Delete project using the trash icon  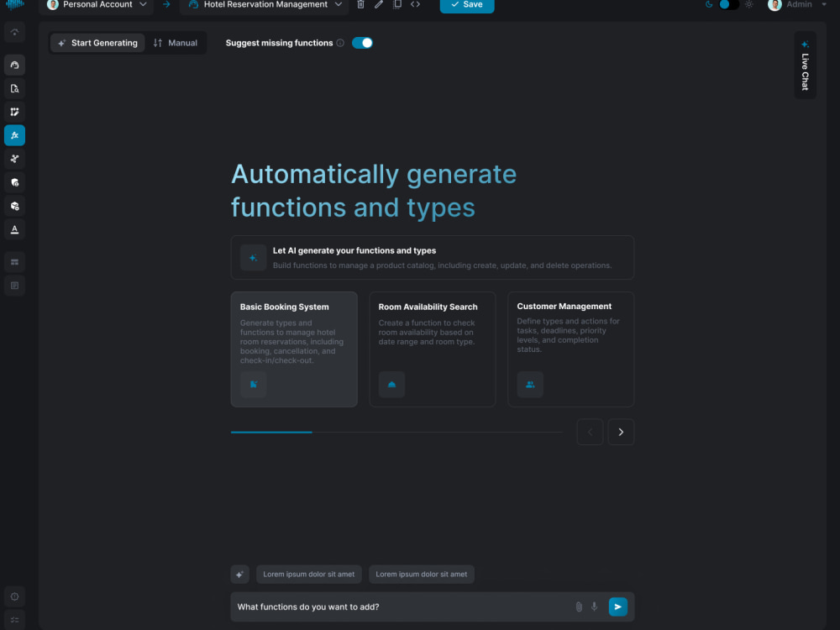tap(360, 4)
